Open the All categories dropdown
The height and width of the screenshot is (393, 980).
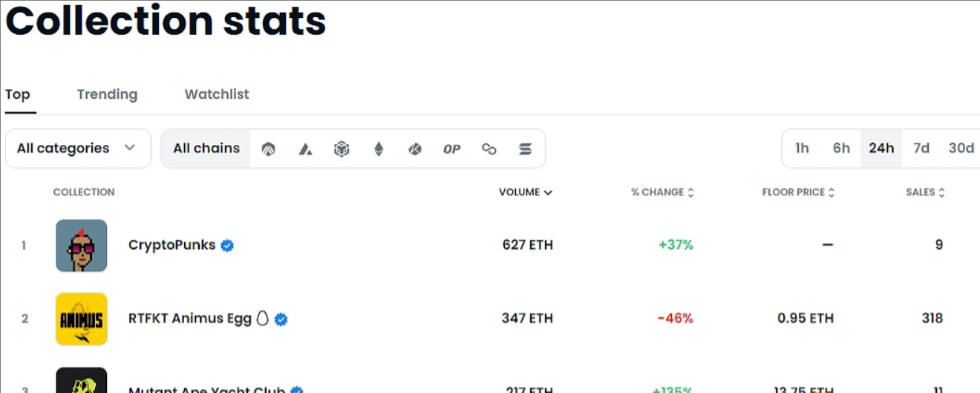pos(77,149)
